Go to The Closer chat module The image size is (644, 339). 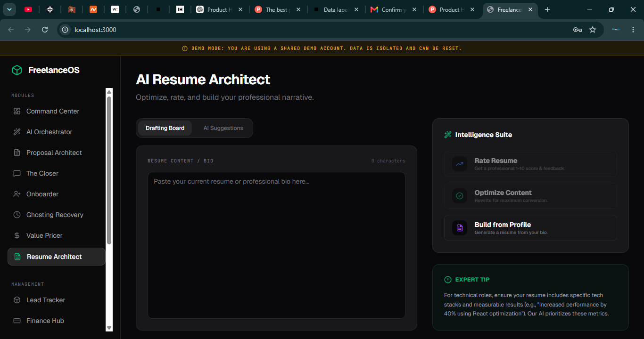56,173
